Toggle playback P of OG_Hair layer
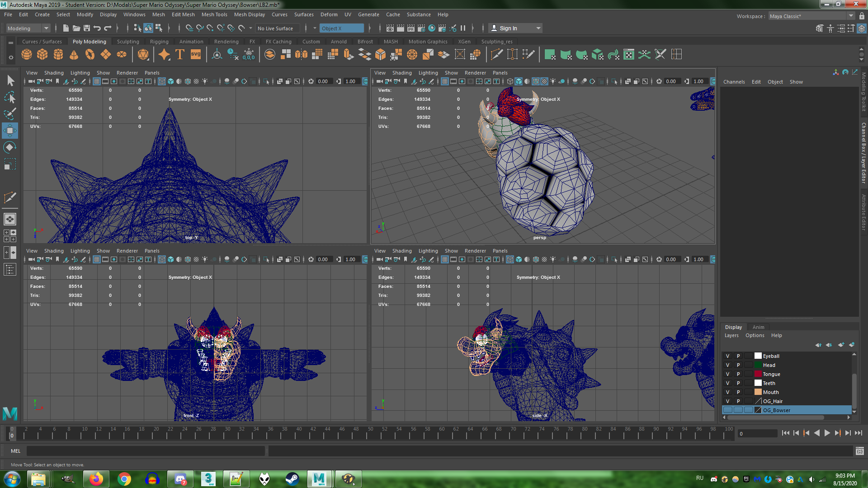Image resolution: width=868 pixels, height=488 pixels. tap(738, 401)
